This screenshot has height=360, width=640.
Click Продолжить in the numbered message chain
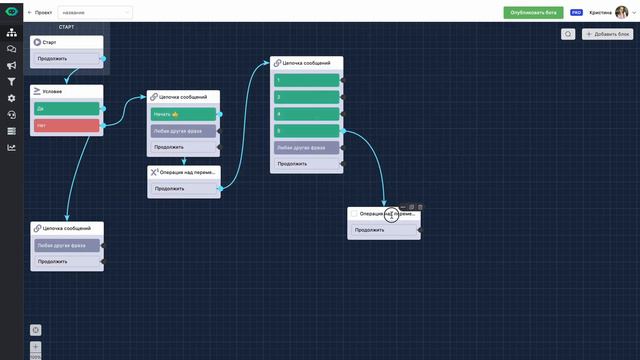click(x=307, y=164)
